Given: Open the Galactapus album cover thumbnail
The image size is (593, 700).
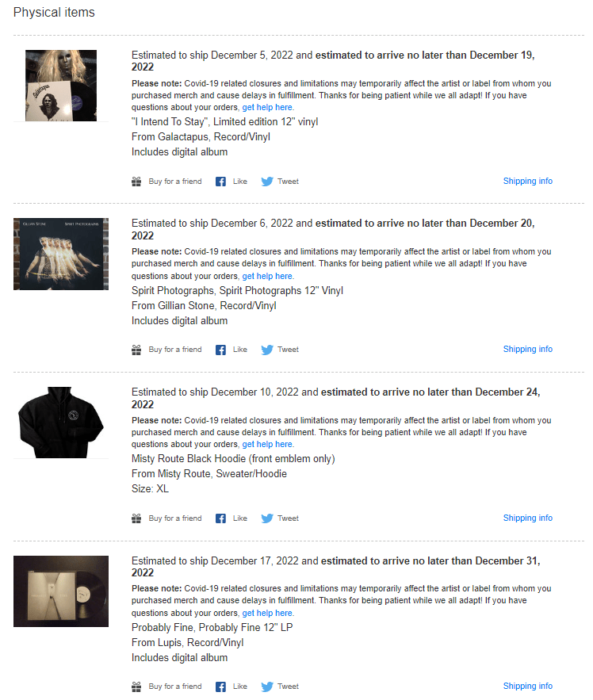Looking at the screenshot, I should (x=61, y=86).
